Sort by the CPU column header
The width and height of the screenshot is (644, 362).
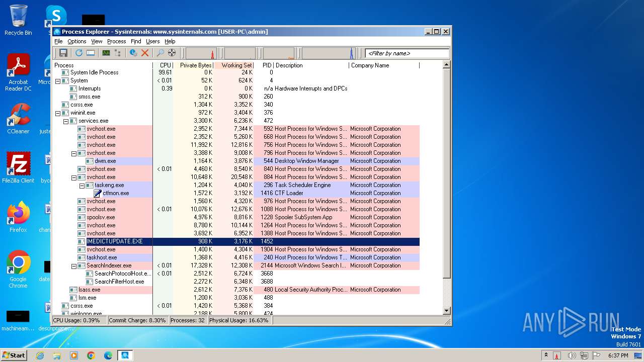(x=163, y=65)
